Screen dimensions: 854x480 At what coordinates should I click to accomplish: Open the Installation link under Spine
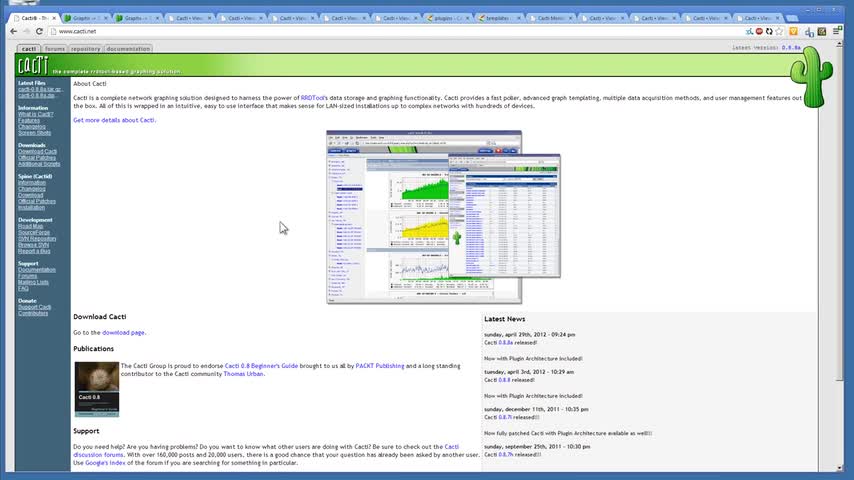click(32, 208)
